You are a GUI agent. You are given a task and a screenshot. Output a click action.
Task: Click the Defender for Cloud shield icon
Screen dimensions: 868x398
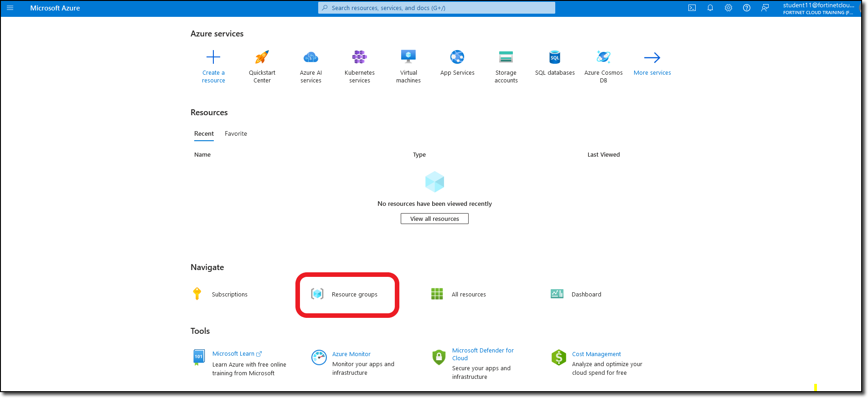coord(439,357)
